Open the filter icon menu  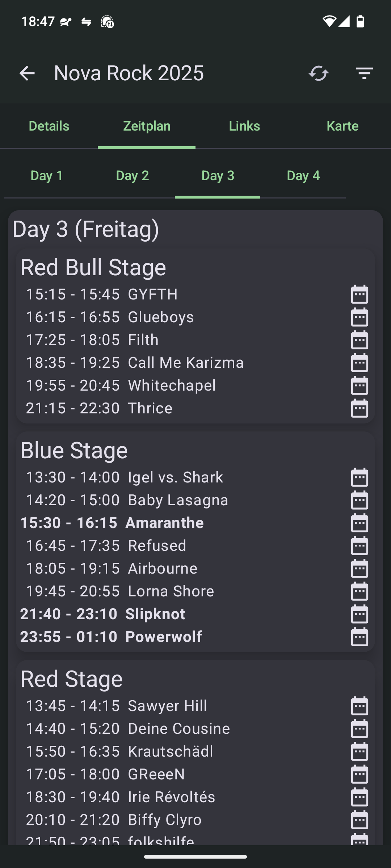[364, 73]
